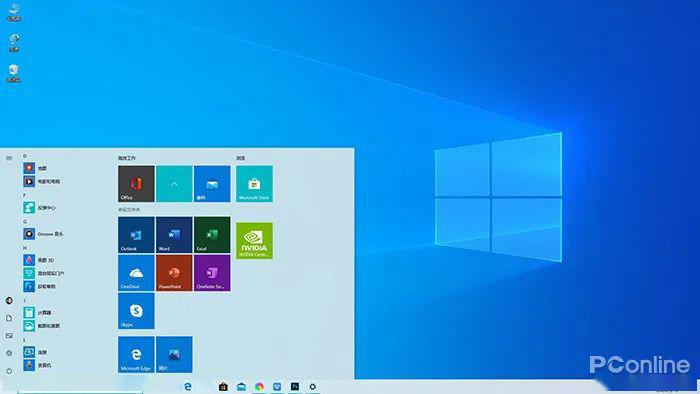Viewport: 700px width, 394px height.
Task: Open the Excel tile
Action: (212, 235)
